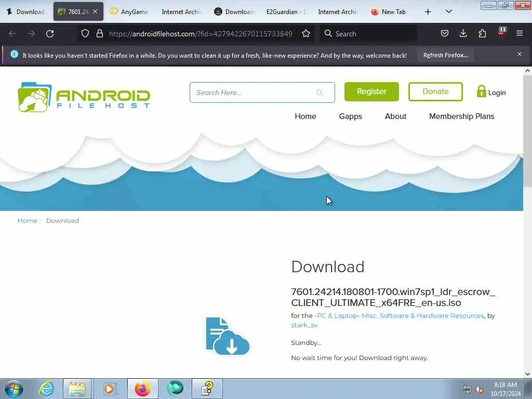Open Membership Plans page

[461, 116]
